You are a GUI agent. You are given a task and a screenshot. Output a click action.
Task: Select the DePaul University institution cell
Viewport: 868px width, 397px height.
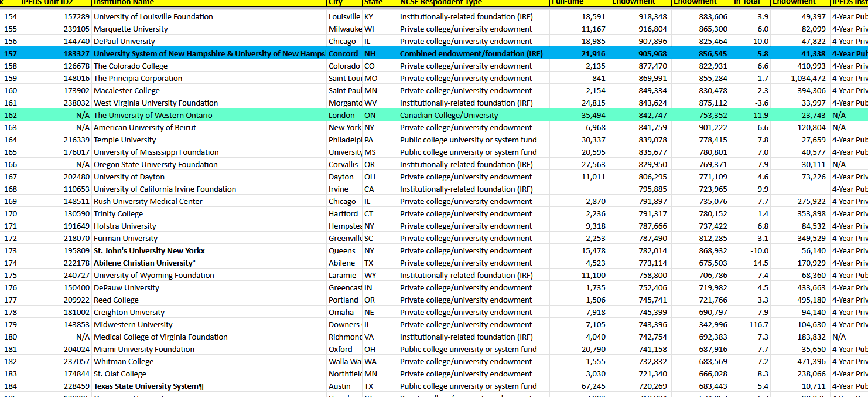[209, 42]
